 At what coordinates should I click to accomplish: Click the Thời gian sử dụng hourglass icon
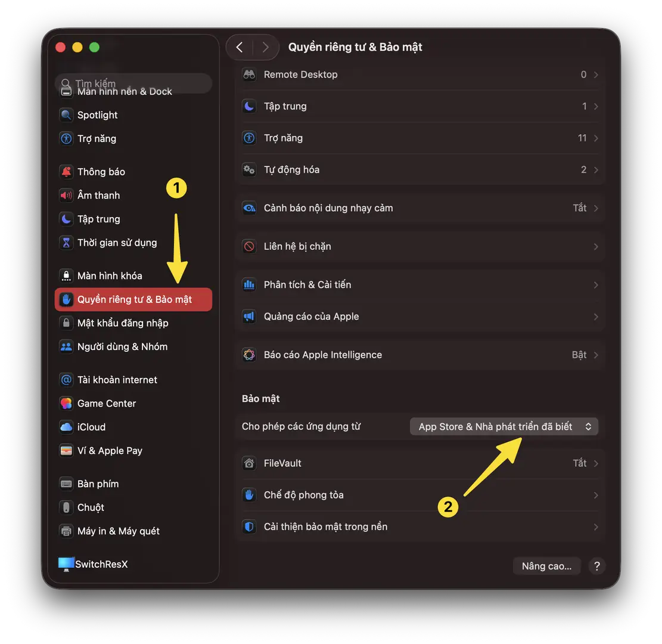(x=66, y=243)
